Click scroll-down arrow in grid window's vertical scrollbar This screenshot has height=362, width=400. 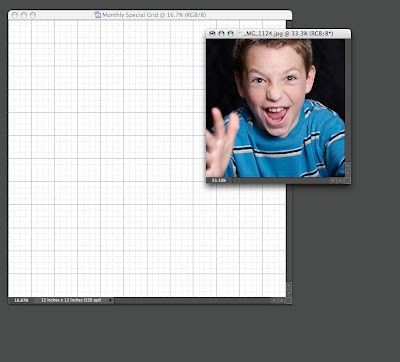pyautogui.click(x=289, y=293)
